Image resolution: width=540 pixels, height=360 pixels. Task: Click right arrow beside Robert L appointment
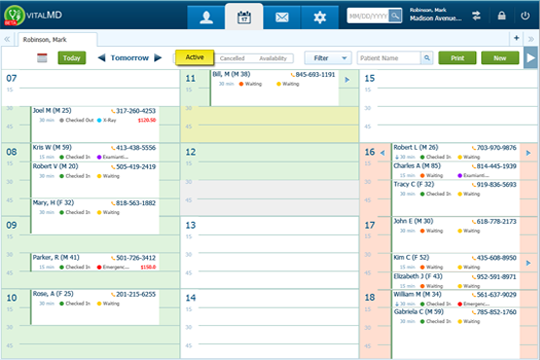528,153
